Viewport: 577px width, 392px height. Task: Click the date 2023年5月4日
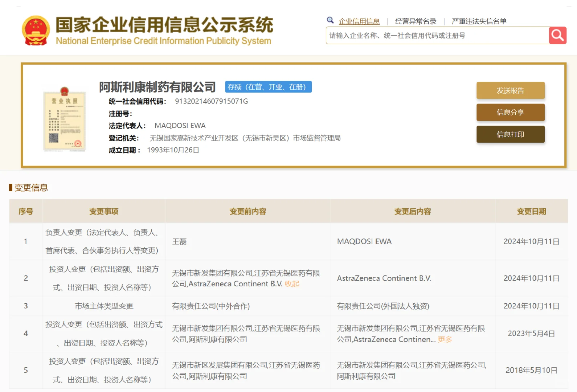(x=531, y=334)
